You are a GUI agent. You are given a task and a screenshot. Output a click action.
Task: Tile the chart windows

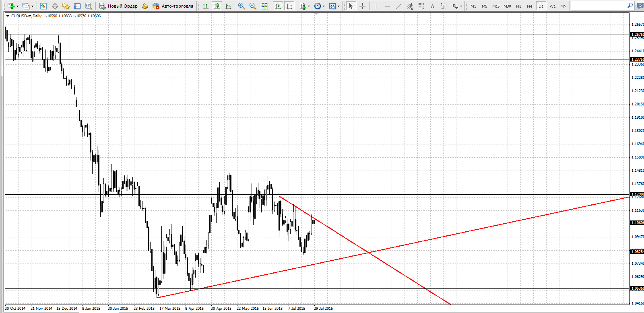pos(264,6)
